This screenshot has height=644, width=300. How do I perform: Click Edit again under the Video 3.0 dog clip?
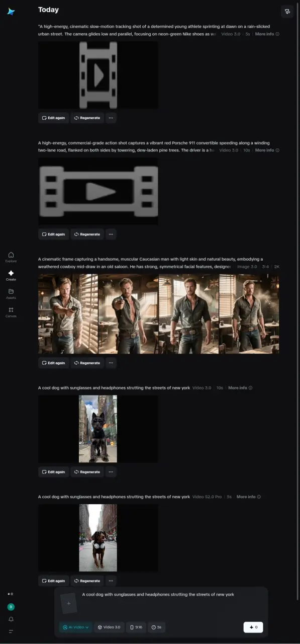(x=53, y=472)
